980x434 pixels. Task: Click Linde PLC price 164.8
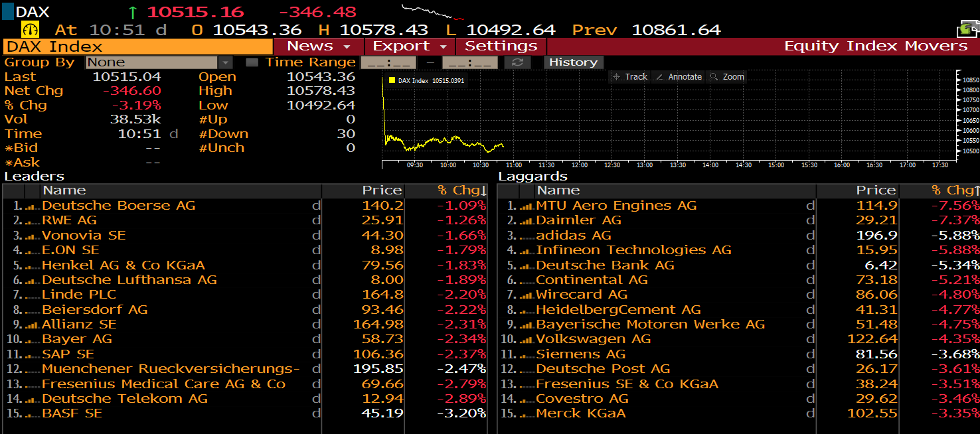[382, 295]
